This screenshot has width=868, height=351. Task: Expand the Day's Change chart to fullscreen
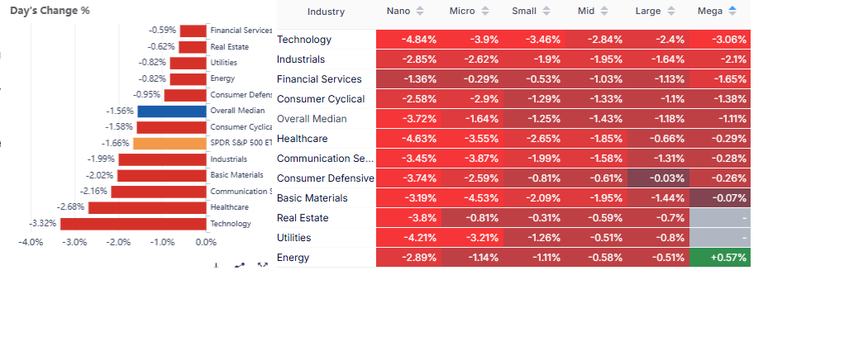coord(263,266)
